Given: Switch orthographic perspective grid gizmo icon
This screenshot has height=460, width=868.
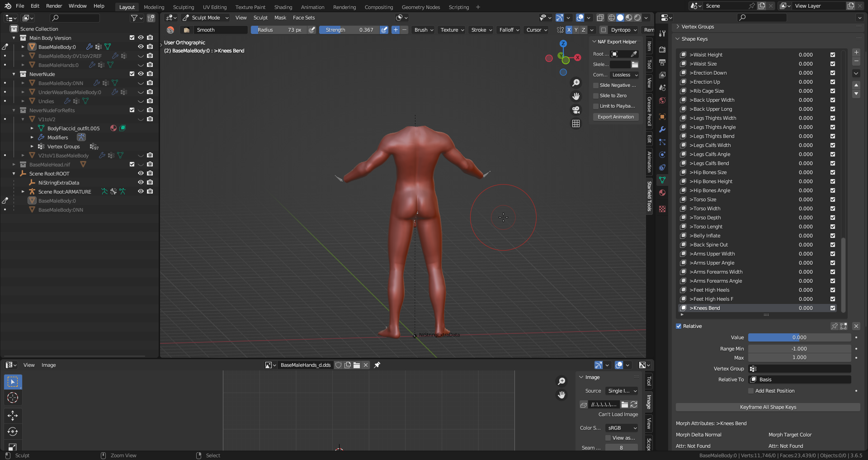Looking at the screenshot, I should coord(576,123).
